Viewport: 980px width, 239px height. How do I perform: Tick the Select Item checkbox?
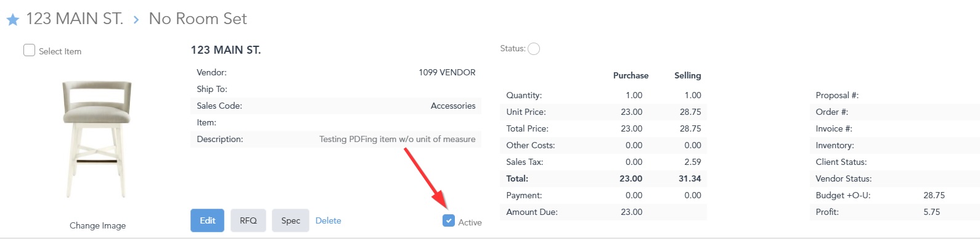pyautogui.click(x=29, y=50)
